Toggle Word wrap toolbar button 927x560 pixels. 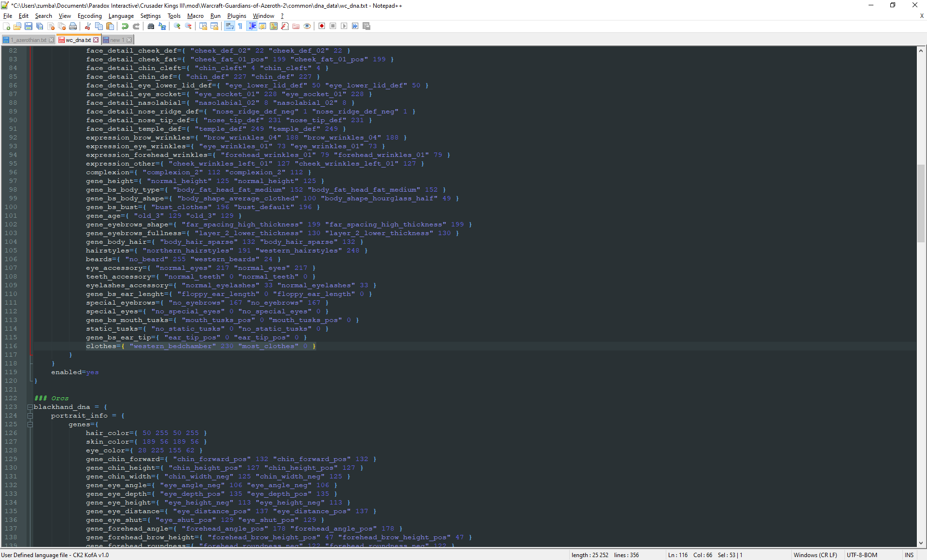(229, 26)
